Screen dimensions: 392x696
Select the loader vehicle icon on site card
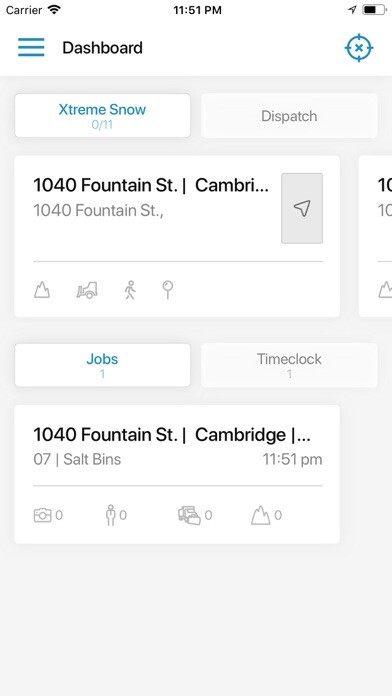point(87,291)
